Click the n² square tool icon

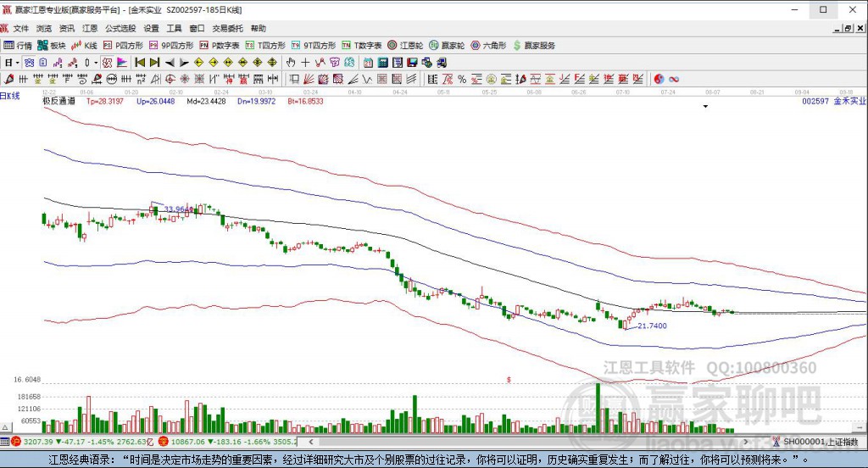[142, 79]
